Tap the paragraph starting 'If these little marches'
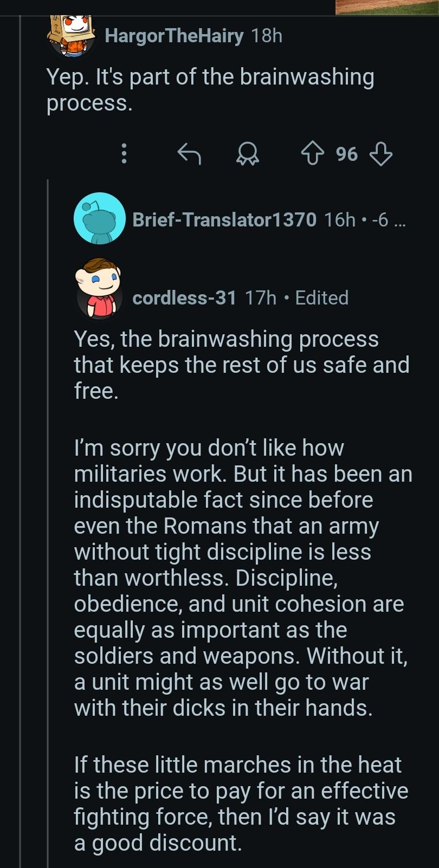The height and width of the screenshot is (868, 439). (x=241, y=804)
